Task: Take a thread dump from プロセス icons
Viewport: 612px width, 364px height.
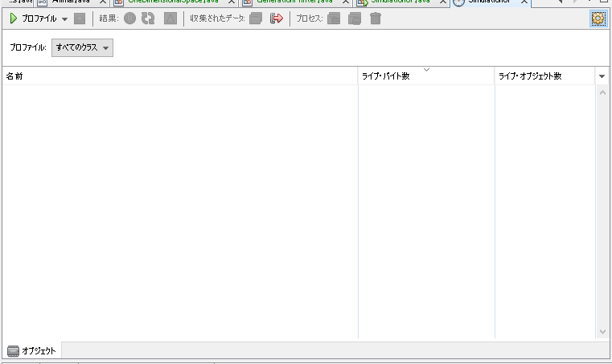Action: pyautogui.click(x=334, y=18)
